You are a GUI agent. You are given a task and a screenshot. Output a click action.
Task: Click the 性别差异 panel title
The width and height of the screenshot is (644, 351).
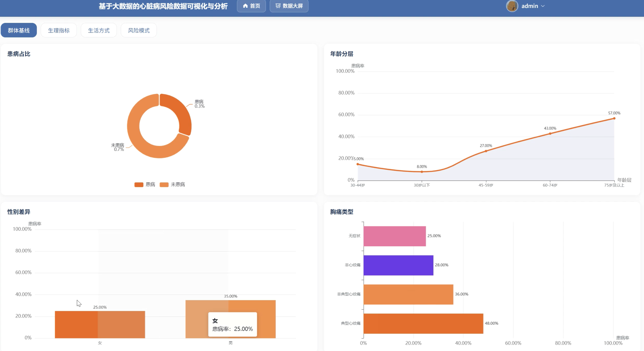19,212
